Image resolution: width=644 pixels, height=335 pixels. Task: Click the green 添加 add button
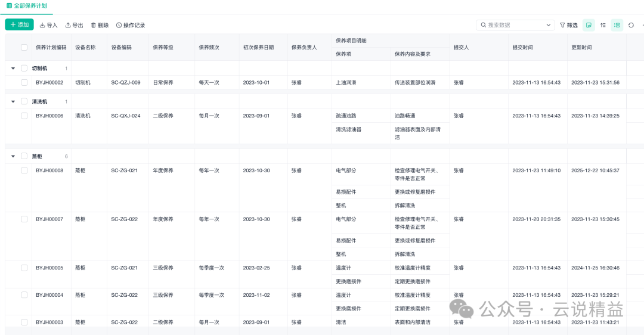[19, 24]
